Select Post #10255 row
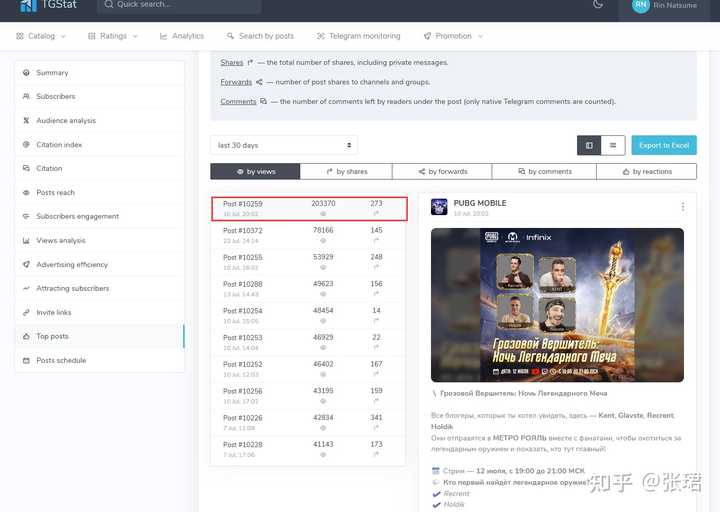 [x=308, y=262]
